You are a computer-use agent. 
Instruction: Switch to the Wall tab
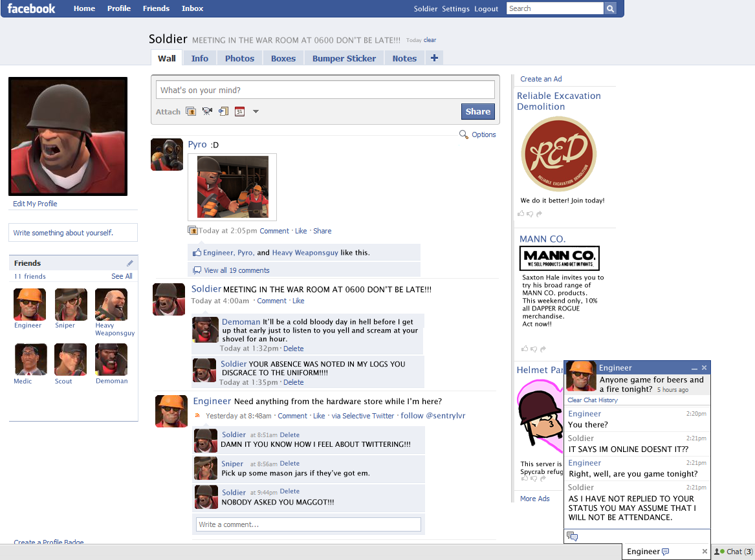(167, 58)
